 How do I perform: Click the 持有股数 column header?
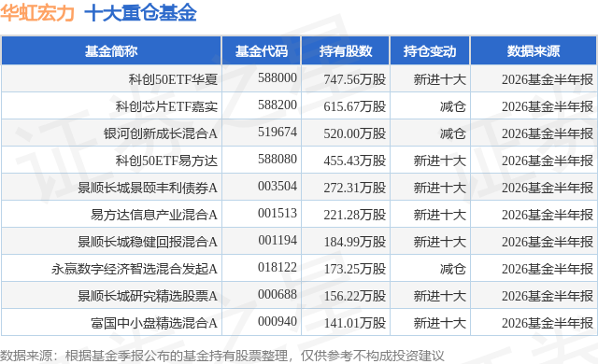click(346, 51)
